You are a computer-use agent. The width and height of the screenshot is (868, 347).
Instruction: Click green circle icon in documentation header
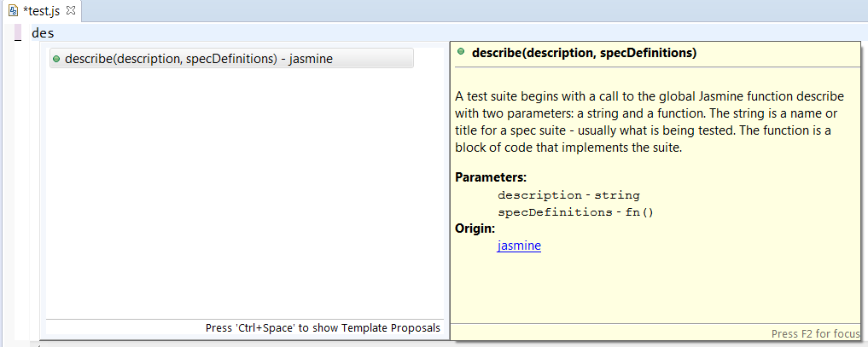461,52
